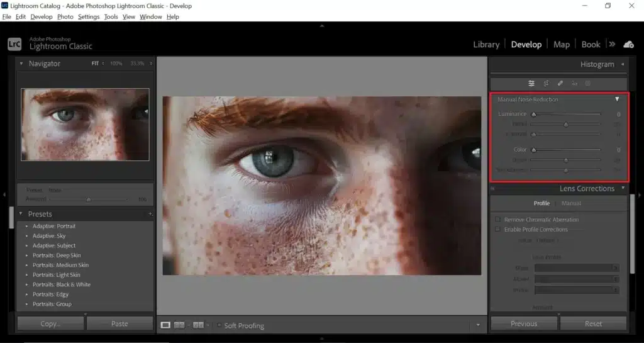Switch to Loupe single view icon
The width and height of the screenshot is (644, 343).
pos(165,325)
